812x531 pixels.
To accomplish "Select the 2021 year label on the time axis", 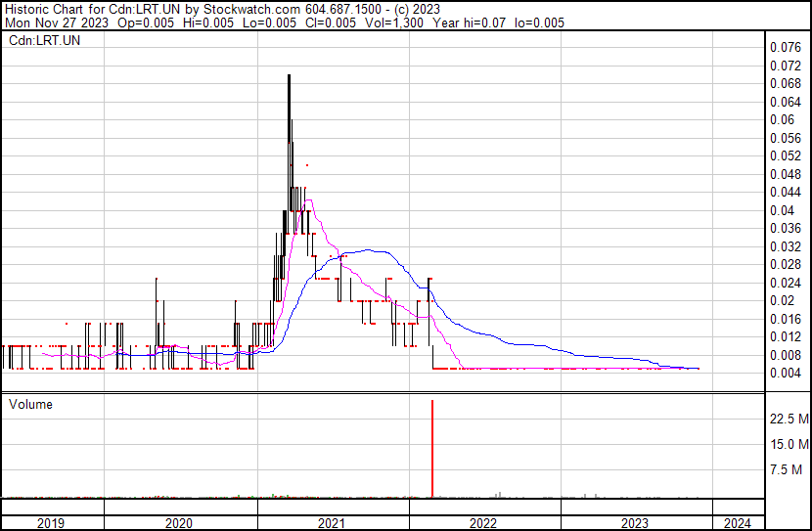I will 333,523.
